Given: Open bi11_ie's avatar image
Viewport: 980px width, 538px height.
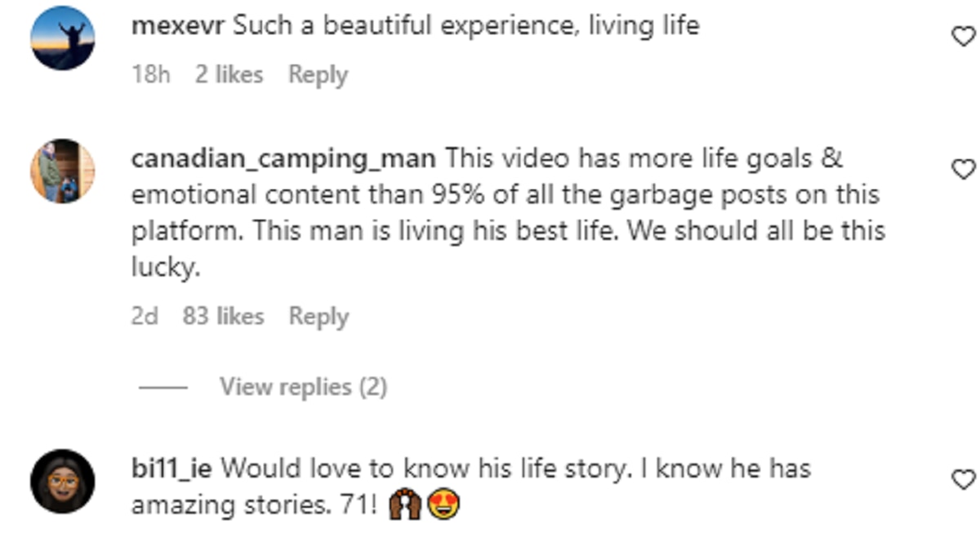Looking at the screenshot, I should click(x=63, y=481).
